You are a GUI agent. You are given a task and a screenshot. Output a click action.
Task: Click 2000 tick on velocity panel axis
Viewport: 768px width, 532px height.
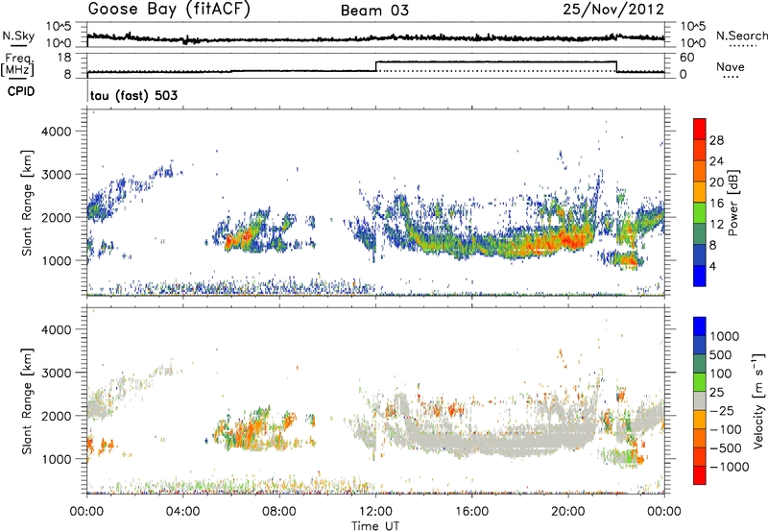(57, 416)
